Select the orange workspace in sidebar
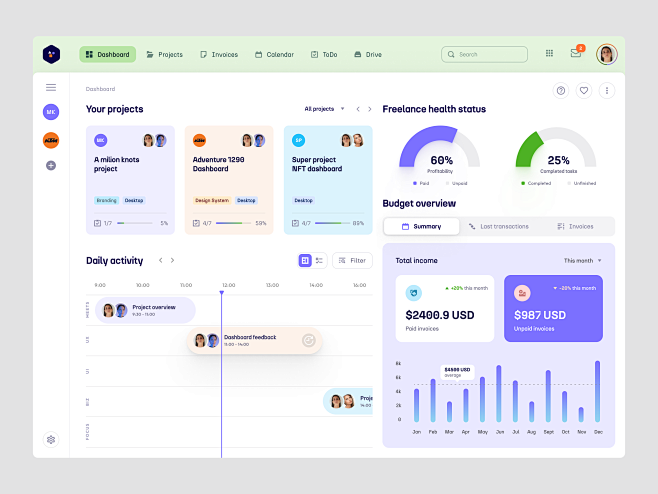This screenshot has height=494, width=658. pyautogui.click(x=51, y=140)
